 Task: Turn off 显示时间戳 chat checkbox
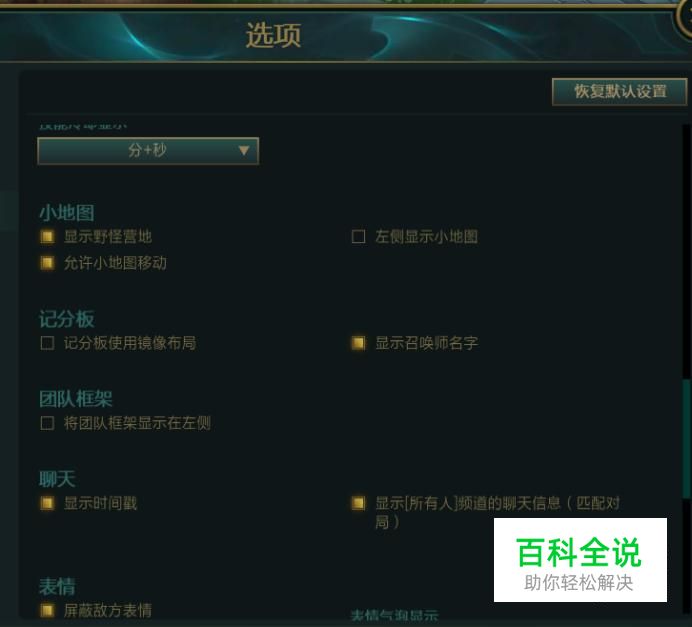pos(47,503)
